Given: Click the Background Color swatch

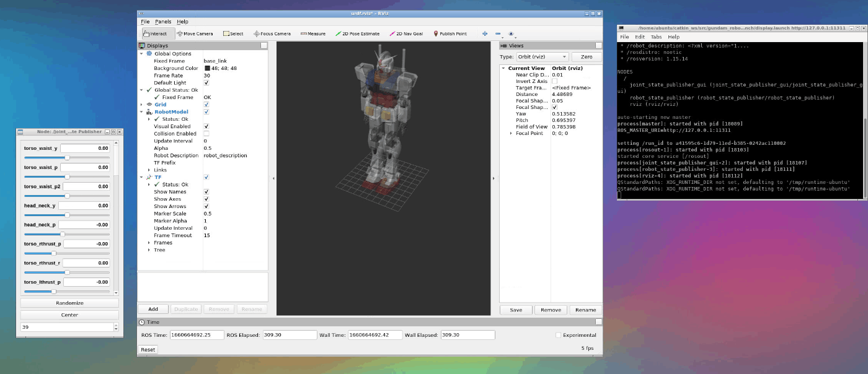Looking at the screenshot, I should pos(206,68).
